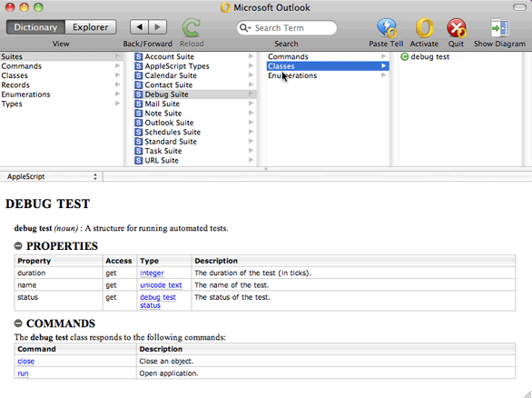The height and width of the screenshot is (398, 532).
Task: Open the unicode text type link
Action: [161, 285]
